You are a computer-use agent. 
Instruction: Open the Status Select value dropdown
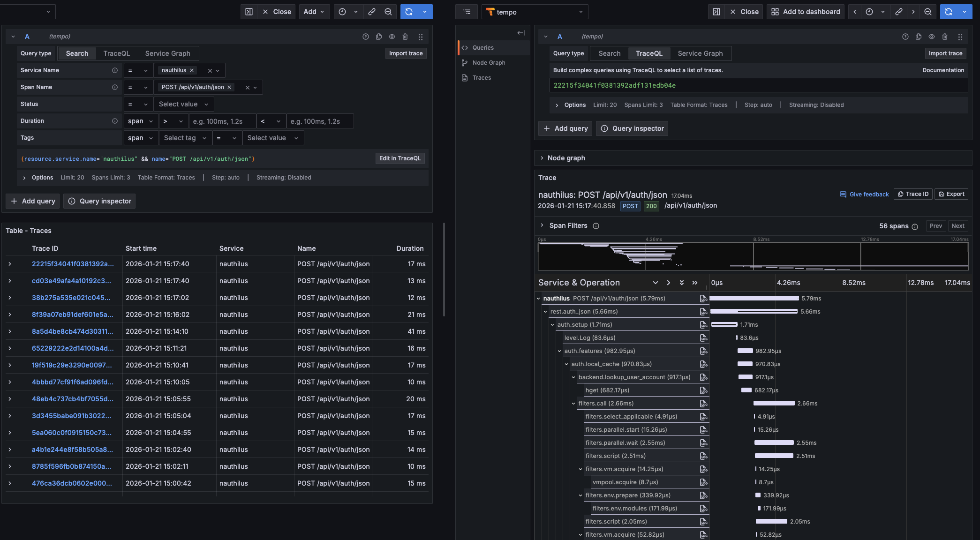tap(183, 104)
